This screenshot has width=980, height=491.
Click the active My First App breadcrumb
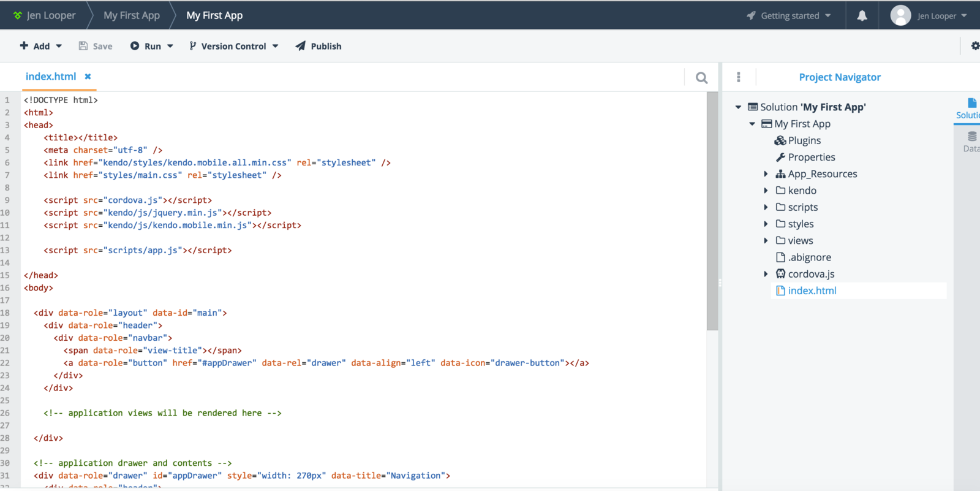[214, 15]
